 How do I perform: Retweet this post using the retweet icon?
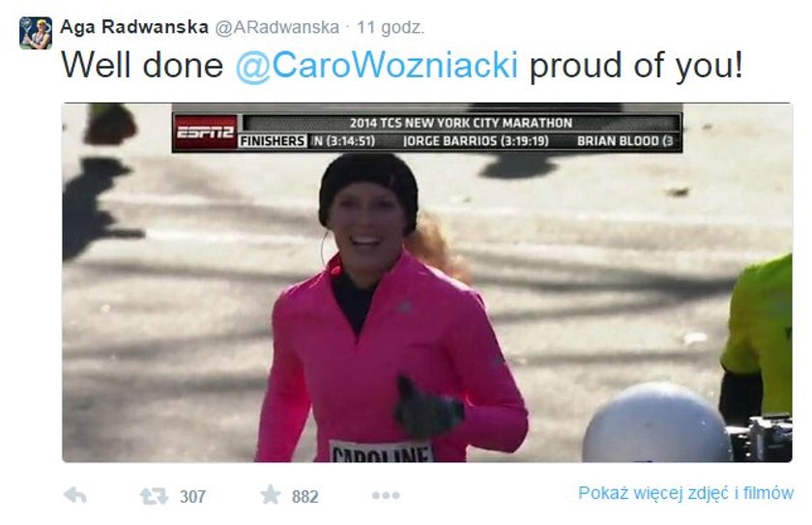click(154, 496)
